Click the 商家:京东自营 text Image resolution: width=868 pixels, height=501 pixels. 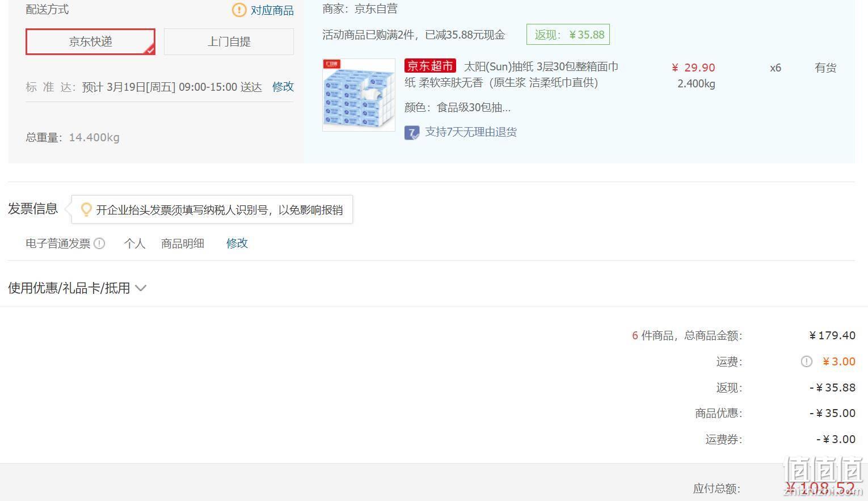[x=360, y=9]
